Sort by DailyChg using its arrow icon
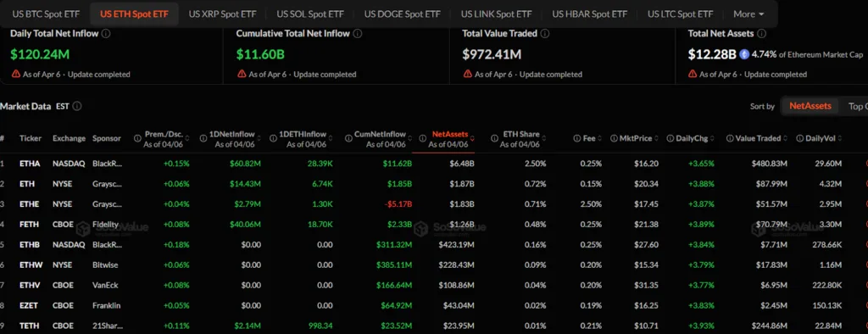 712,138
